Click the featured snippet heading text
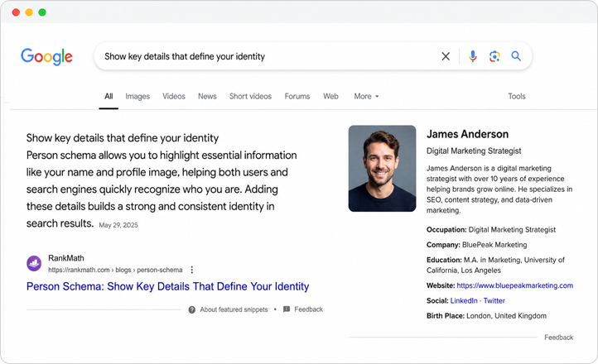Viewport: 598px width, 364px height. click(123, 138)
